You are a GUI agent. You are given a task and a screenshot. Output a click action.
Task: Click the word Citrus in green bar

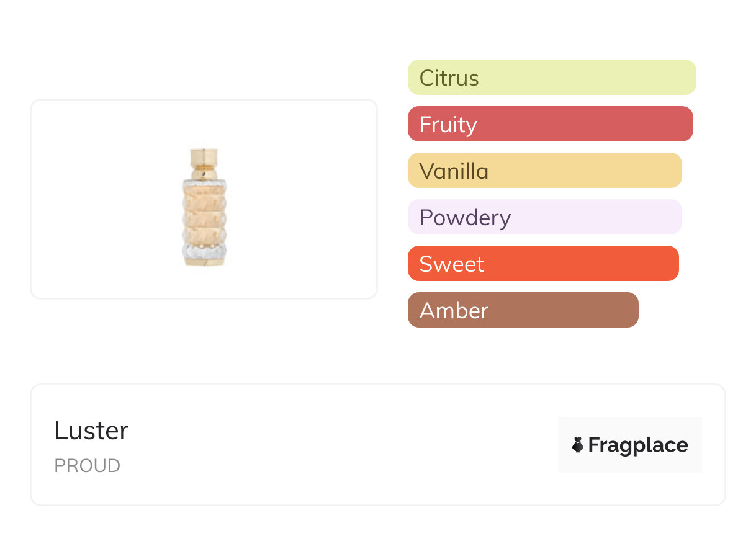tap(449, 78)
